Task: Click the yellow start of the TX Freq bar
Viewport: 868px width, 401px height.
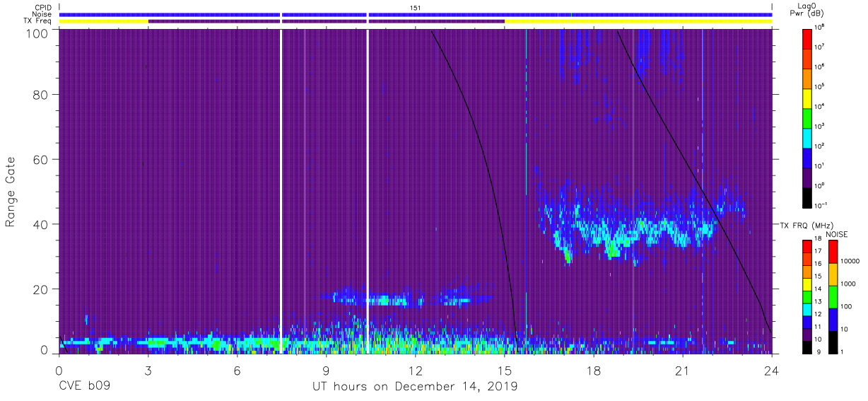Action: click(104, 21)
